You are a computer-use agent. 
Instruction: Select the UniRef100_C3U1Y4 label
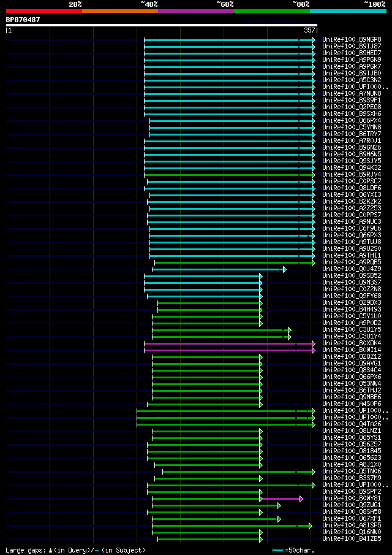352,337
